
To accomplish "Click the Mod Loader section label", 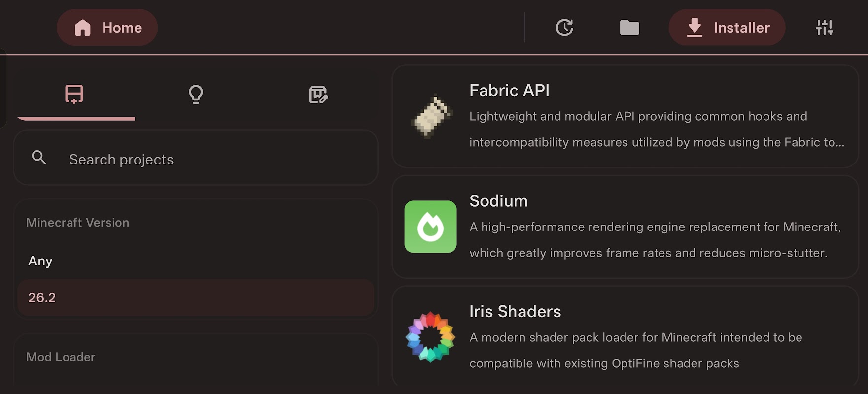I will [61, 357].
